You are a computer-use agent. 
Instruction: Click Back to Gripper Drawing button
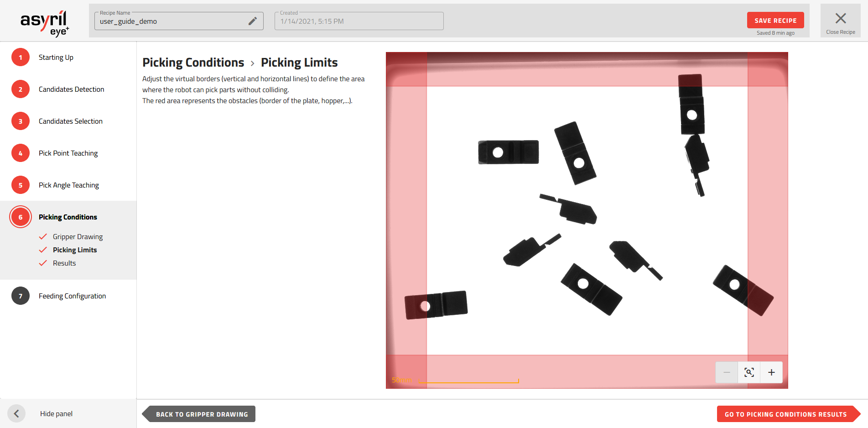point(202,414)
